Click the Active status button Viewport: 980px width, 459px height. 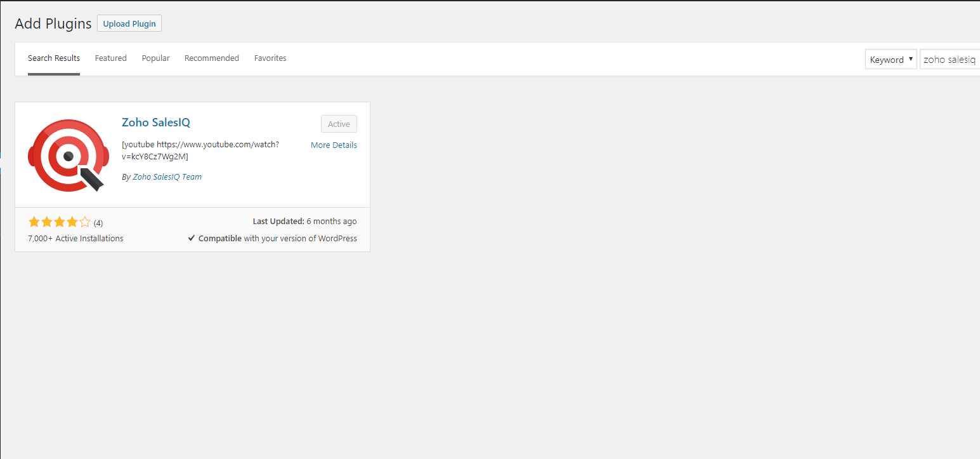[x=339, y=124]
